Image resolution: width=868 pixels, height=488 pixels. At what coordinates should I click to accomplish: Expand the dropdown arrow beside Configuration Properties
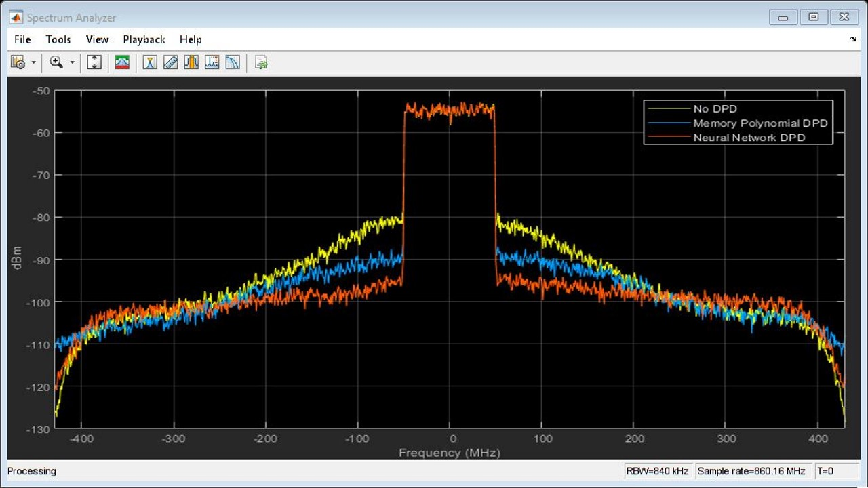(33, 63)
